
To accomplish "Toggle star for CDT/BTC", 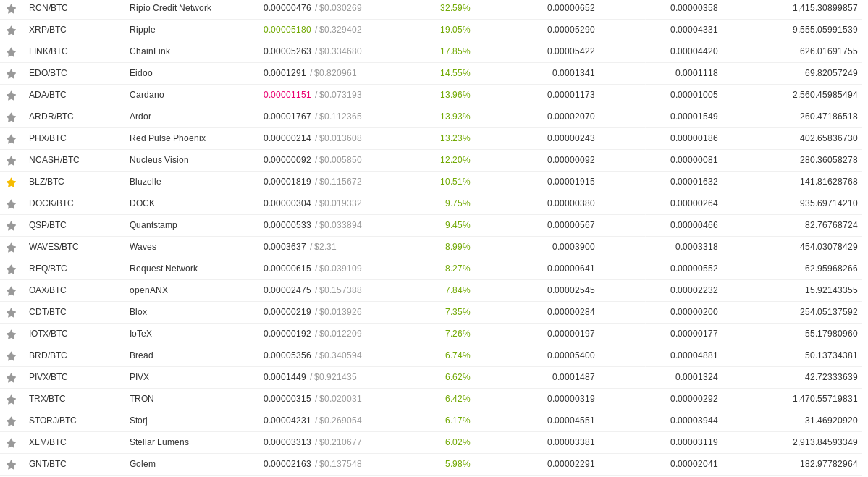I will coord(11,313).
